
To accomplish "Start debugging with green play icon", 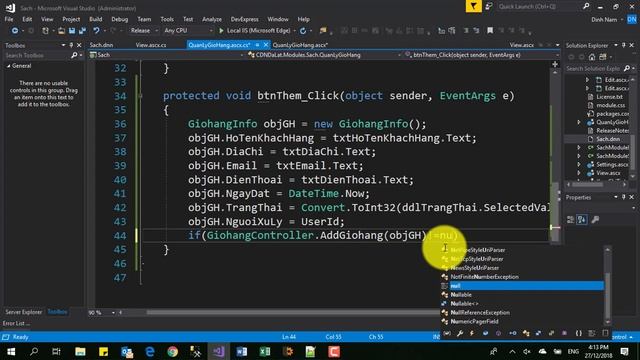I will (x=221, y=31).
